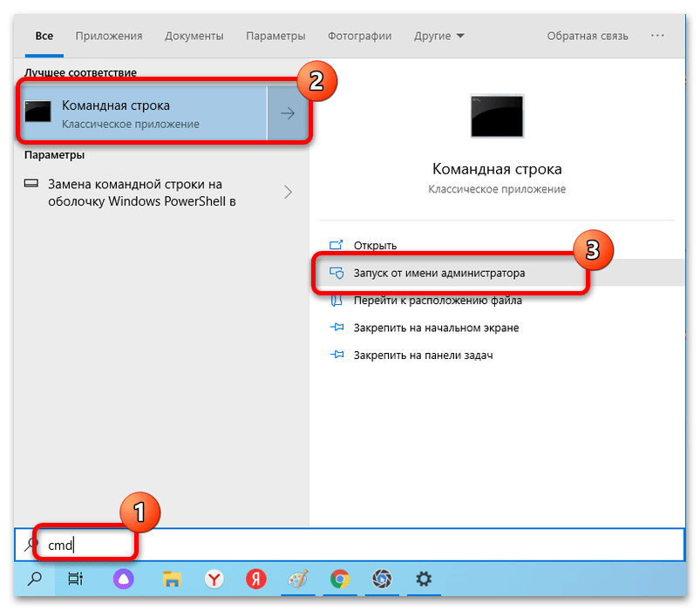Open the three dots more options menu
This screenshot has width=700, height=610.
pyautogui.click(x=657, y=35)
